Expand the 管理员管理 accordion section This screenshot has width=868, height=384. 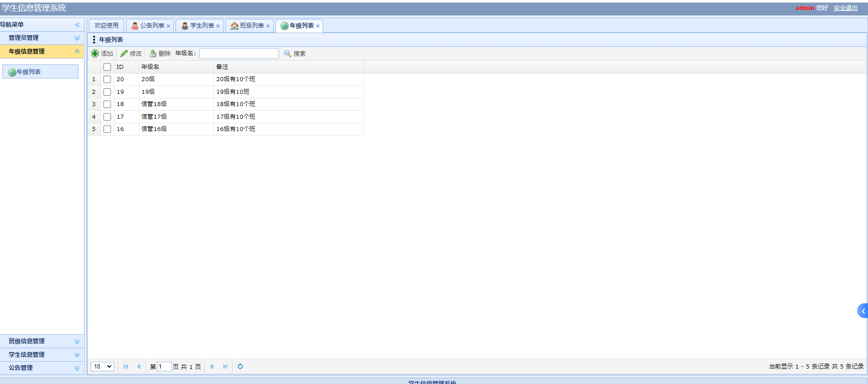(x=42, y=38)
